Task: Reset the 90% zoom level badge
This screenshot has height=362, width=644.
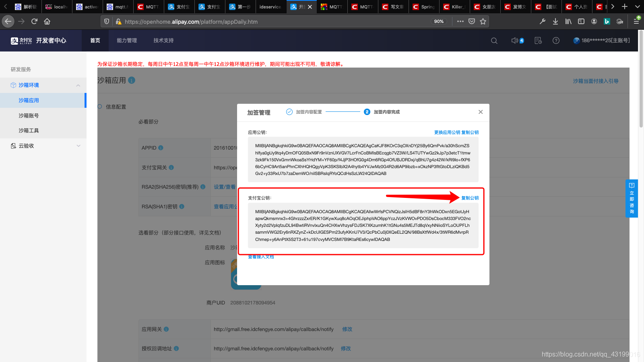Action: 439,21
